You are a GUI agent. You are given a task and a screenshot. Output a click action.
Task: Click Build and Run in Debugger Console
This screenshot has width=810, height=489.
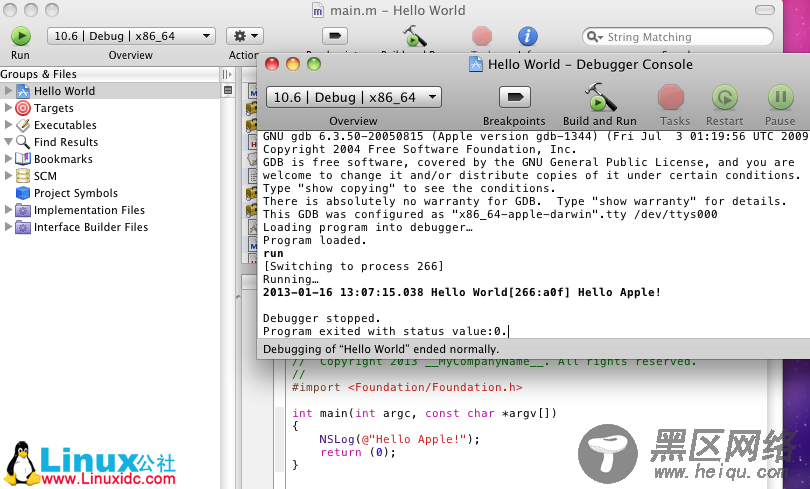point(600,97)
